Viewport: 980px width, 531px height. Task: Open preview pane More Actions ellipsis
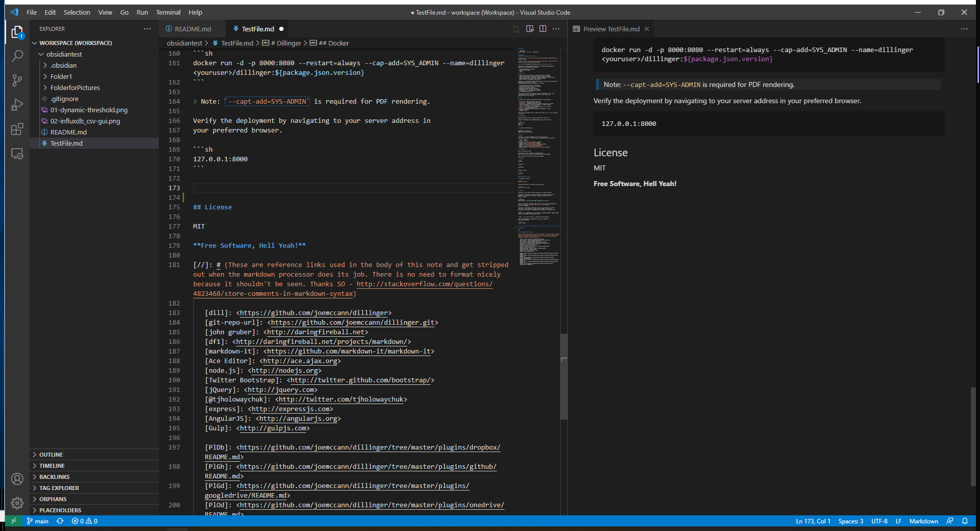(x=964, y=29)
